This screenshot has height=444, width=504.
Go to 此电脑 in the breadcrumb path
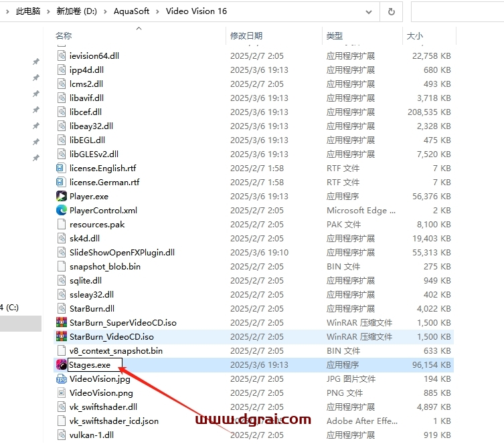[28, 11]
